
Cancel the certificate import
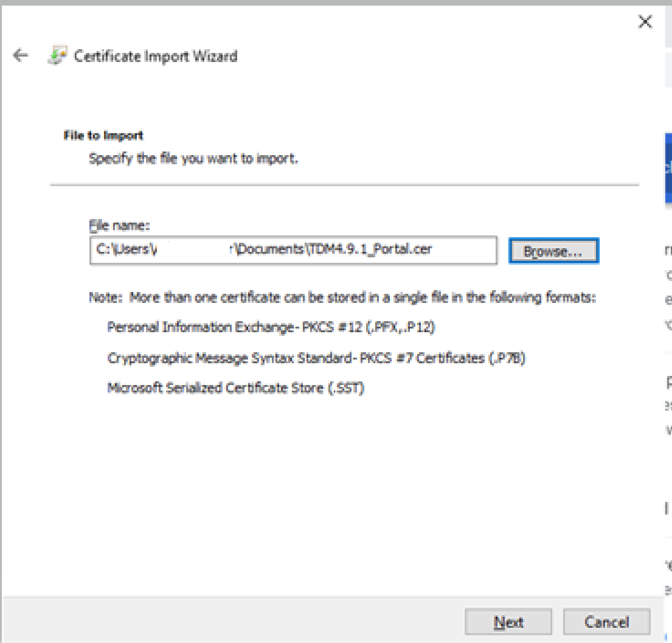tap(606, 622)
